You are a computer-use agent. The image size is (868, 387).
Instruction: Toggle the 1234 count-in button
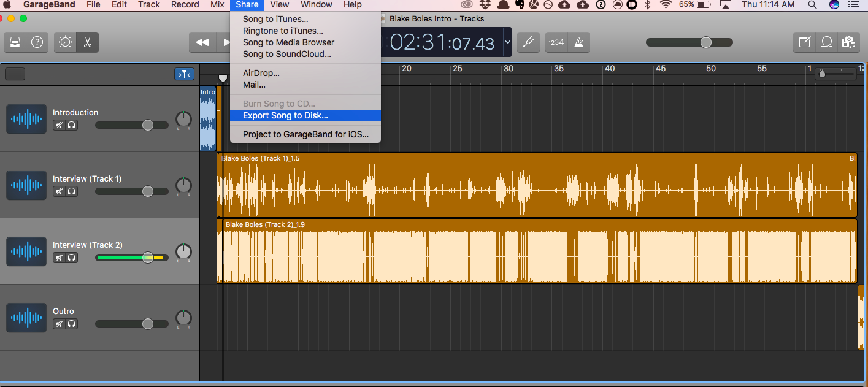pos(556,42)
